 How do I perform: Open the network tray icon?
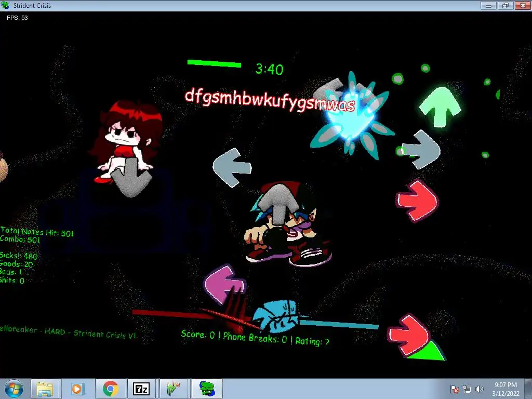tap(467, 389)
